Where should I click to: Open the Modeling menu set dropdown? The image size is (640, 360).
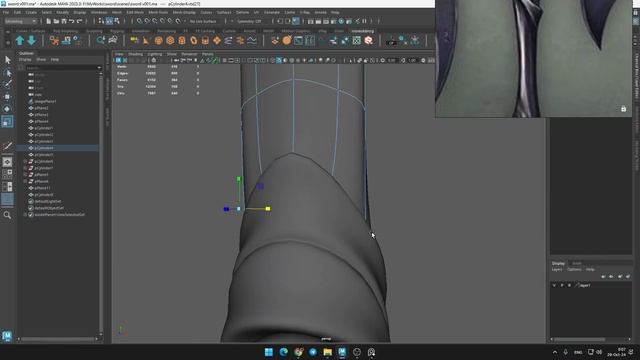click(20, 21)
